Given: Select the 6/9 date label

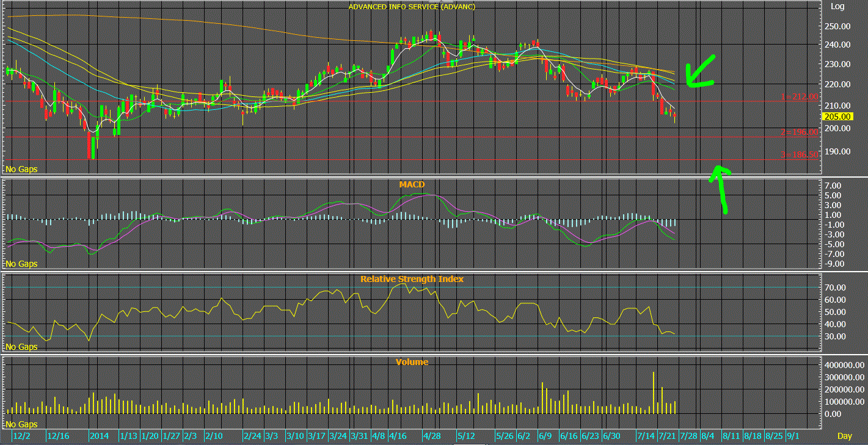Looking at the screenshot, I should 545,436.
